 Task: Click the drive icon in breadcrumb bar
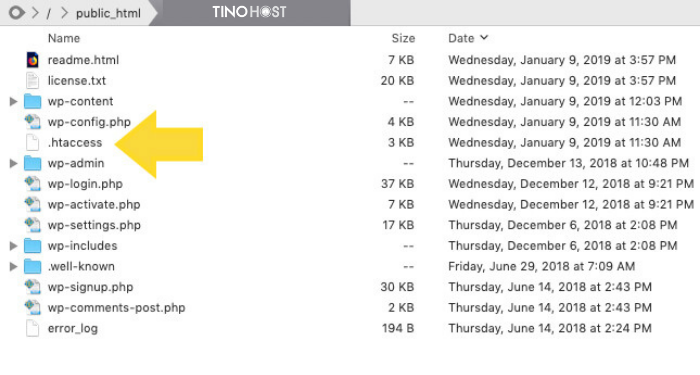[x=17, y=12]
